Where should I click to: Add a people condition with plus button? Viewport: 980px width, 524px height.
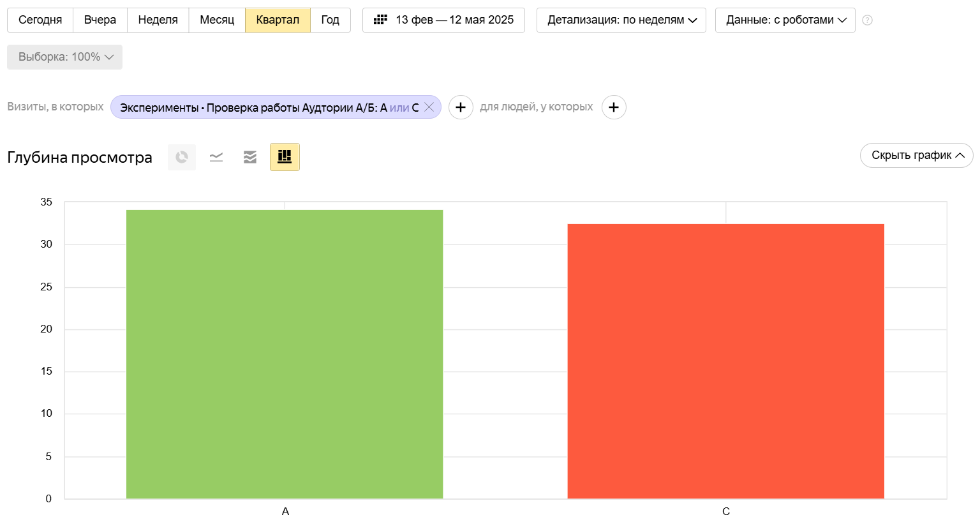click(x=614, y=107)
